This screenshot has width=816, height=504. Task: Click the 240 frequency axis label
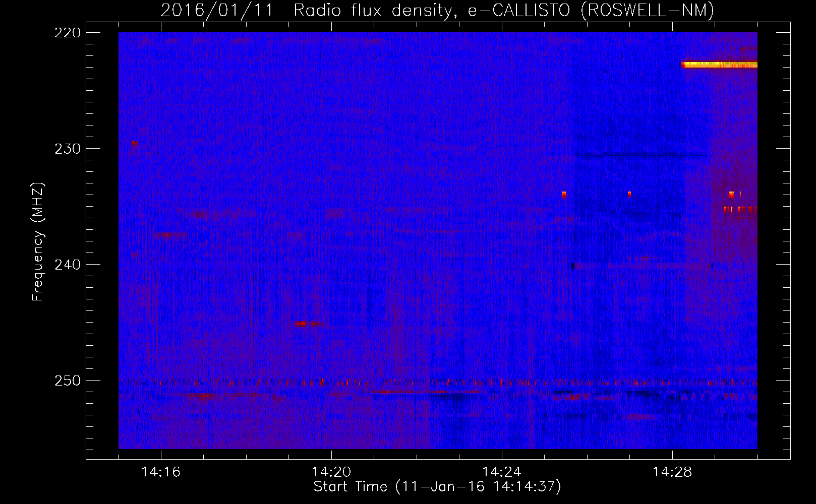click(67, 265)
